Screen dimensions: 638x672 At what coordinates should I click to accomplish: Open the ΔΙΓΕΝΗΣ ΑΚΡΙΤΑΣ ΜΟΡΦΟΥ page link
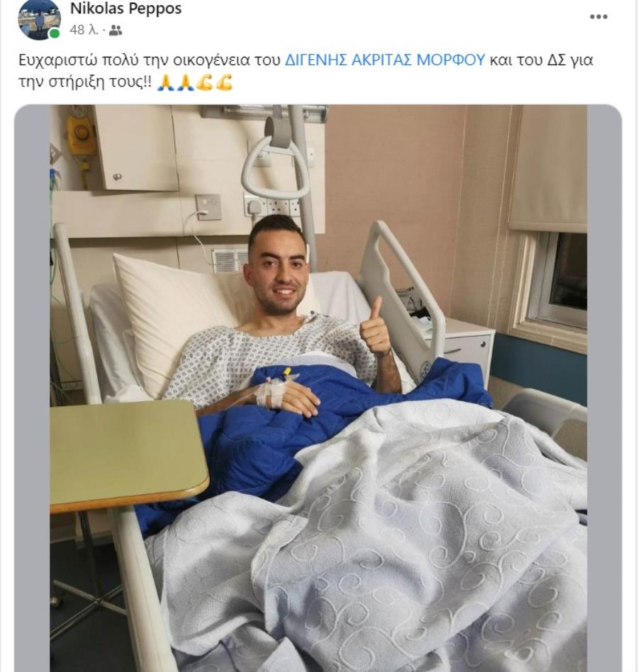[385, 60]
